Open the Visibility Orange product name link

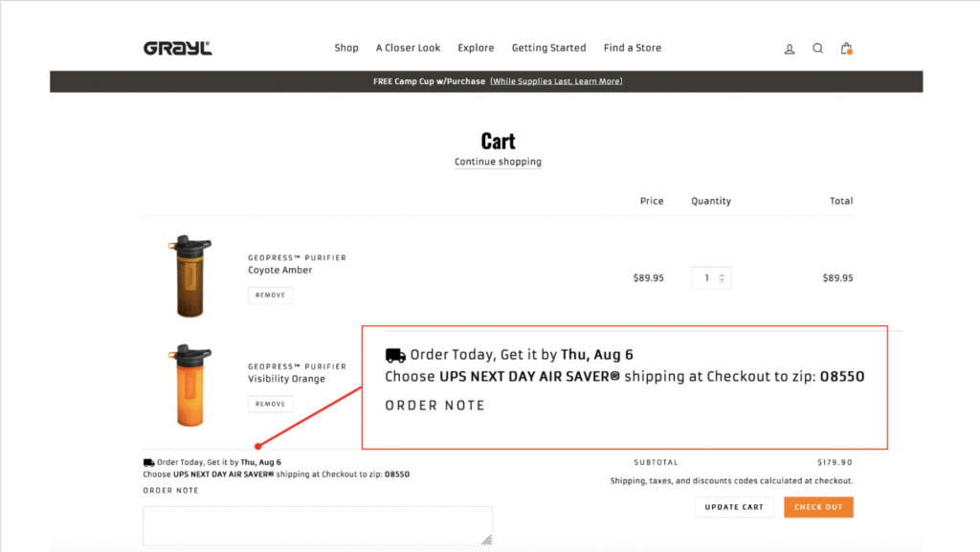click(x=286, y=379)
